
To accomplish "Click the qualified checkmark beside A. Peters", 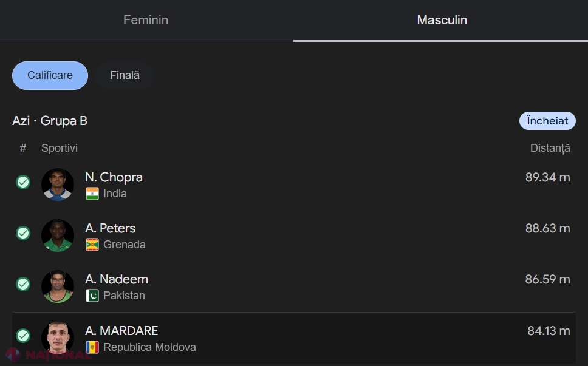I will point(23,234).
